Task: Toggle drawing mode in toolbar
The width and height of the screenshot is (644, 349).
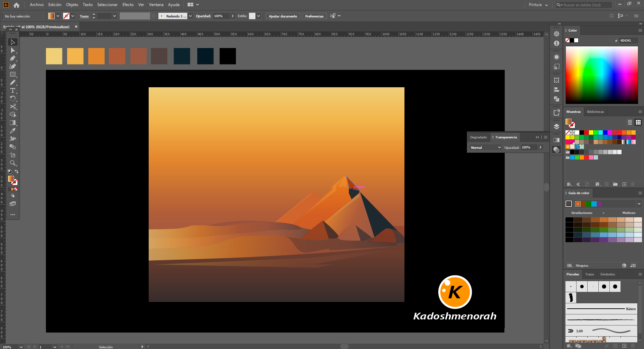Action: point(13,196)
